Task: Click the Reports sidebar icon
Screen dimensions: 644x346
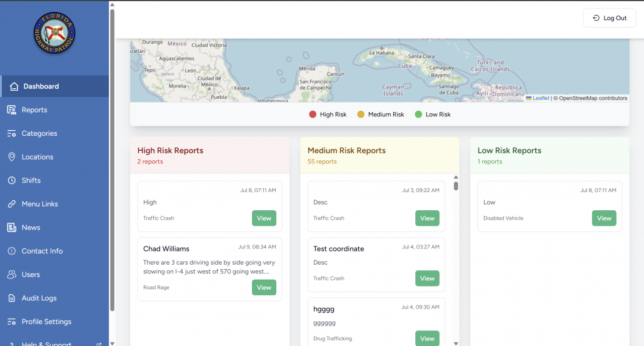Action: (x=11, y=110)
